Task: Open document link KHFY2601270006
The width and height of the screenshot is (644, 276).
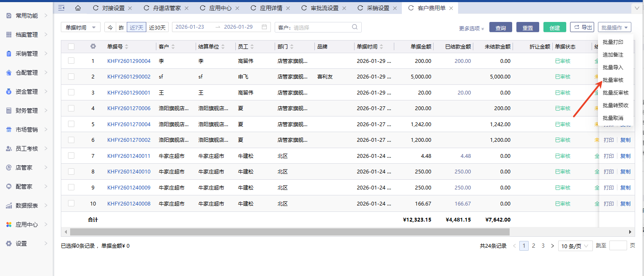Action: pos(129,108)
